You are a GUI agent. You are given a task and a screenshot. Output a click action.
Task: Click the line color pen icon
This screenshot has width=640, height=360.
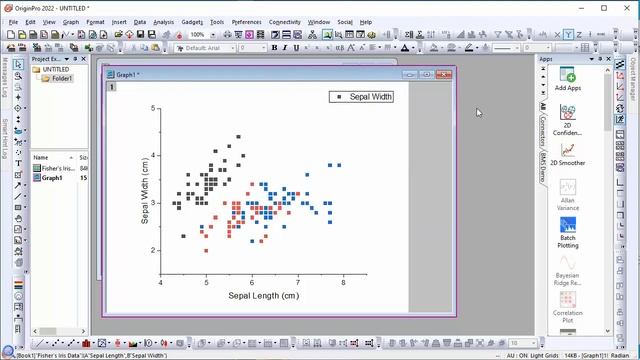[x=469, y=48]
